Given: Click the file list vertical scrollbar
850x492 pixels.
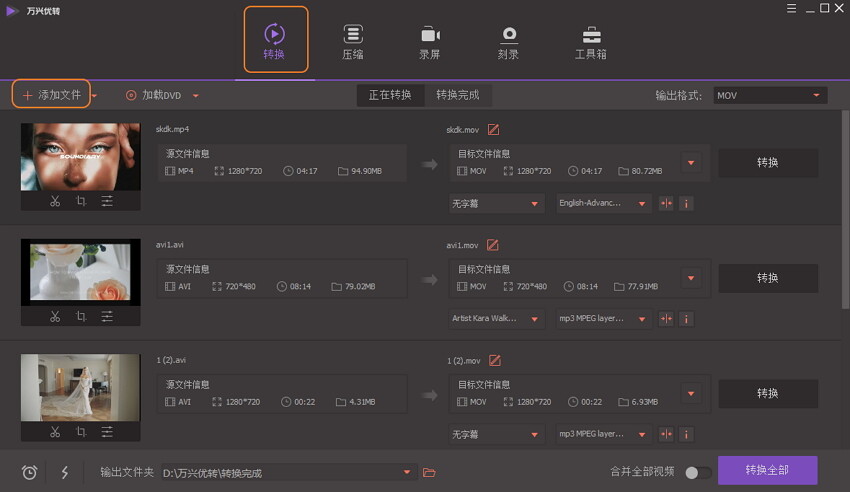Looking at the screenshot, I should (845, 211).
